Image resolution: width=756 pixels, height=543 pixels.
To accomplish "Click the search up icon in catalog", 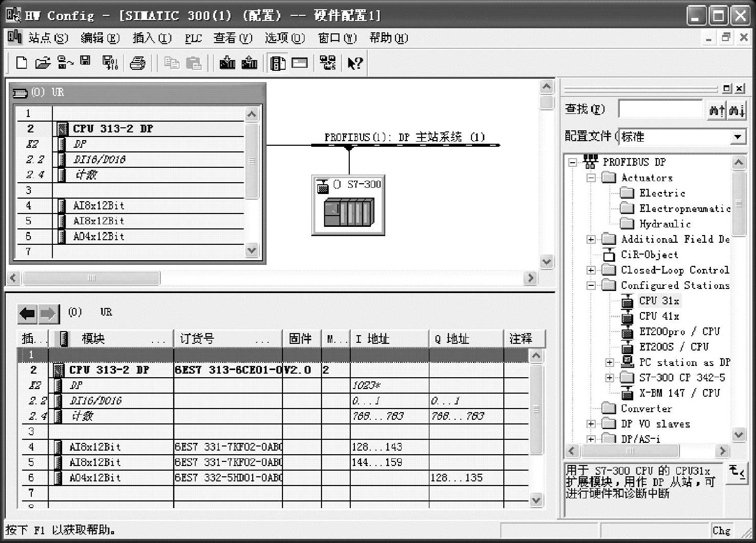I will tap(716, 109).
